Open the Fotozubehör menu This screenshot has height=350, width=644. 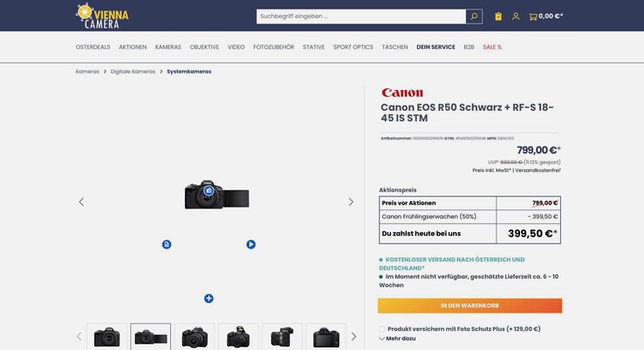coord(273,47)
